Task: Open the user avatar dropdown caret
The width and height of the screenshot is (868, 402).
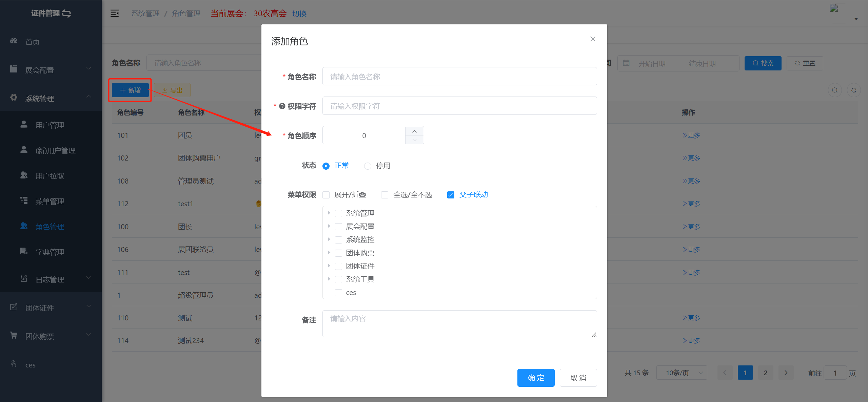Action: [x=856, y=19]
